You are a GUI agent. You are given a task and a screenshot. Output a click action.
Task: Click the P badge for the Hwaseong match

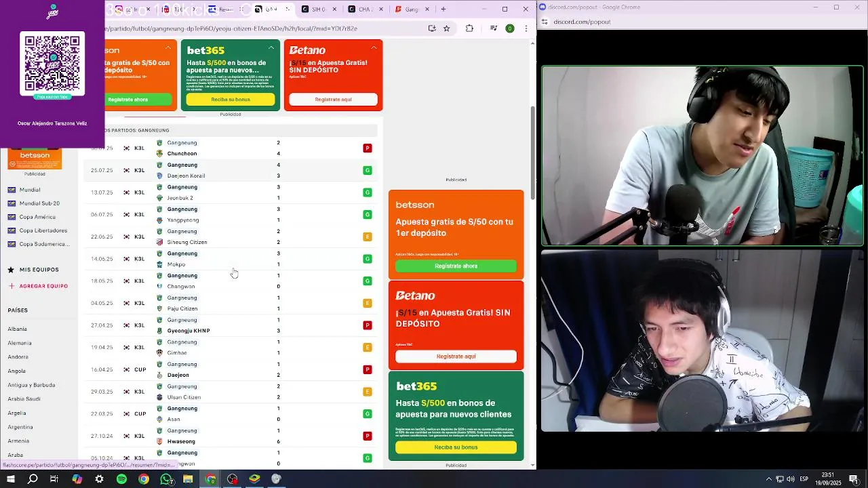[x=368, y=436]
